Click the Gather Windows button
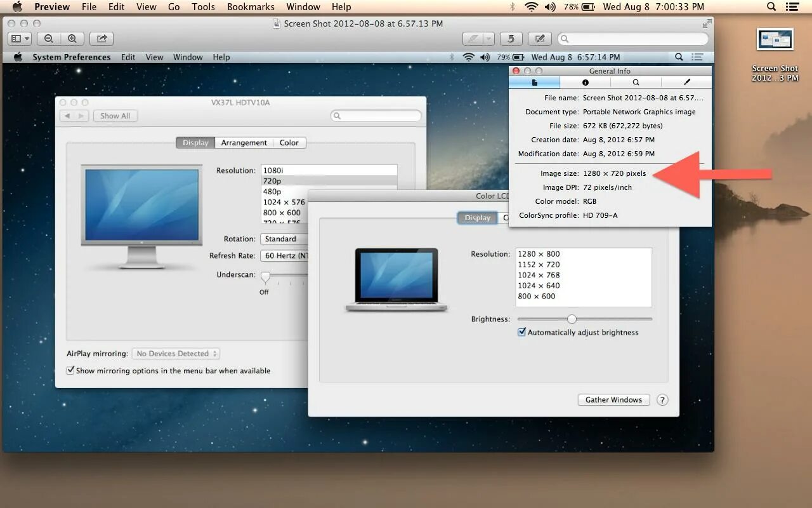 tap(613, 400)
